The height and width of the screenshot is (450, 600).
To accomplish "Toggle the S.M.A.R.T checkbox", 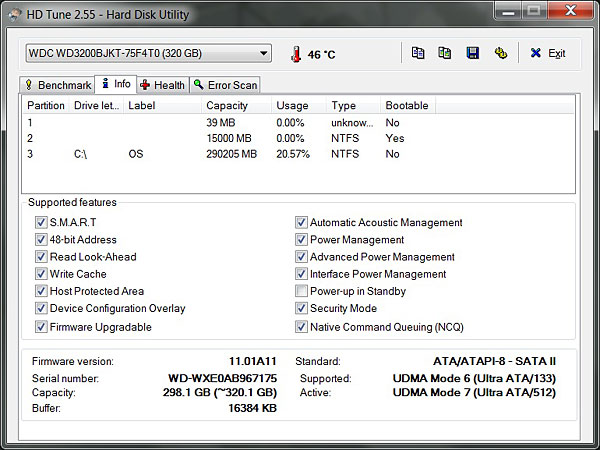I will point(41,222).
